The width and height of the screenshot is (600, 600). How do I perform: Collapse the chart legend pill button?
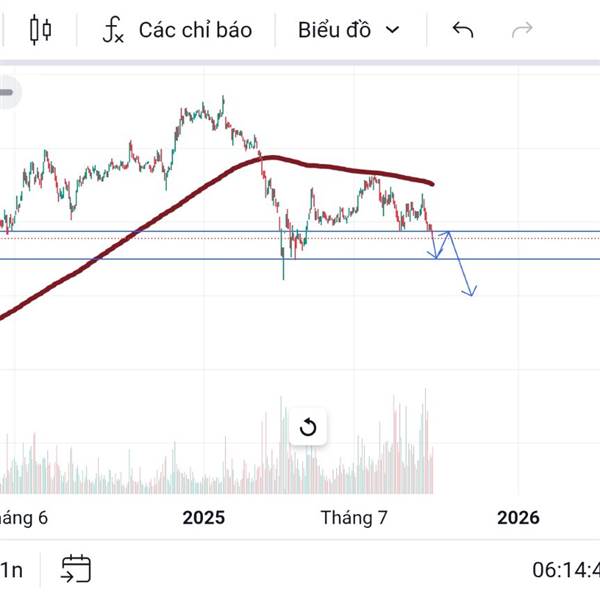click(8, 93)
